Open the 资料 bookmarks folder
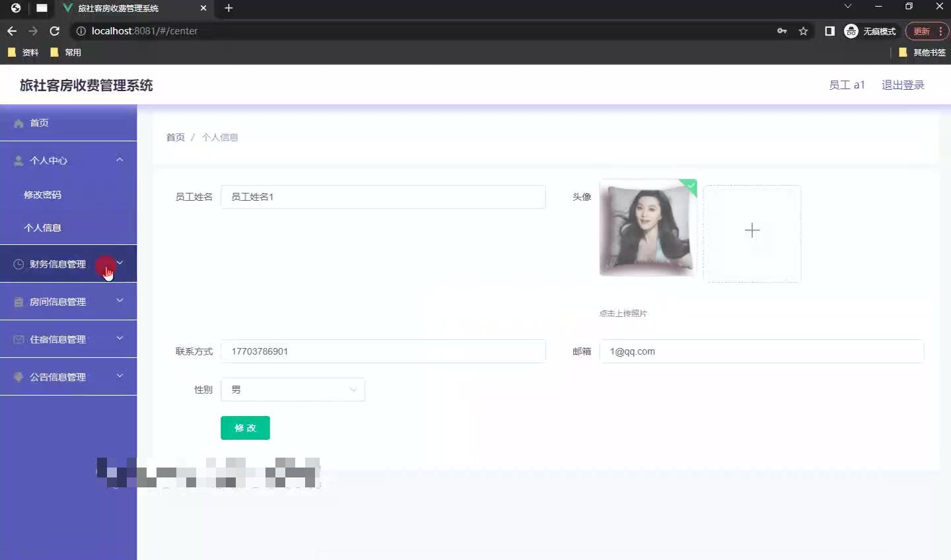The width and height of the screenshot is (951, 560). tap(23, 52)
